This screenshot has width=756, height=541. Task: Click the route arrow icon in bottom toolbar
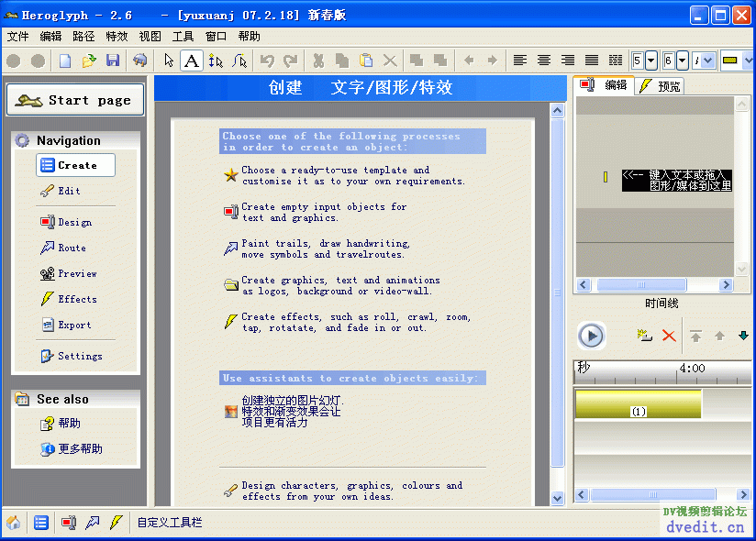pyautogui.click(x=92, y=523)
